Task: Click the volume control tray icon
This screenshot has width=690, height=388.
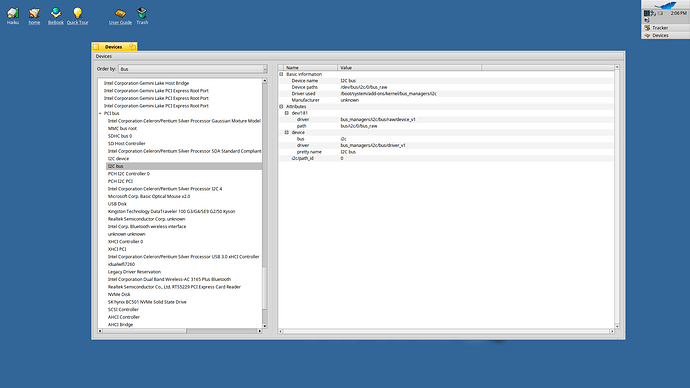Action: click(x=646, y=20)
